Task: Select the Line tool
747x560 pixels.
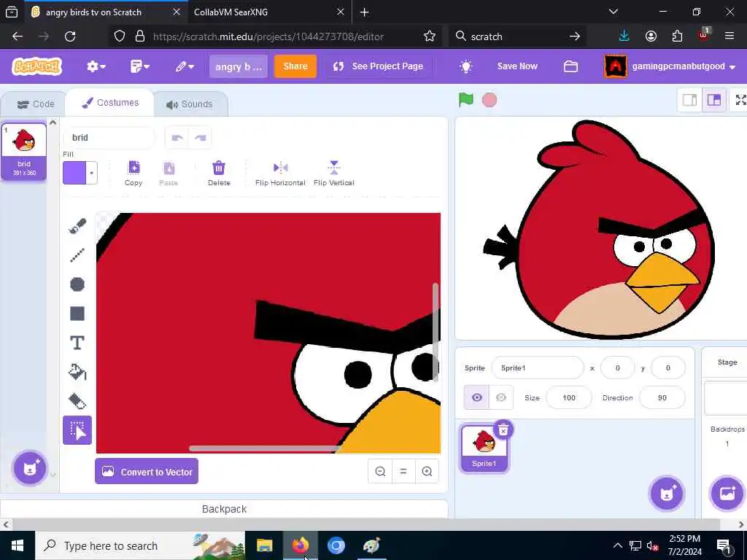Action: click(x=77, y=255)
